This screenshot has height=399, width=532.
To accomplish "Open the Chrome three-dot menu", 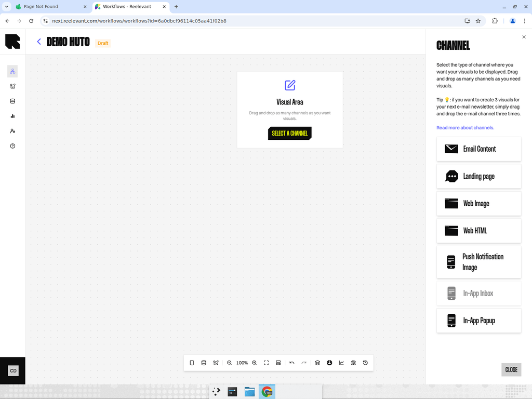I will 525,21.
